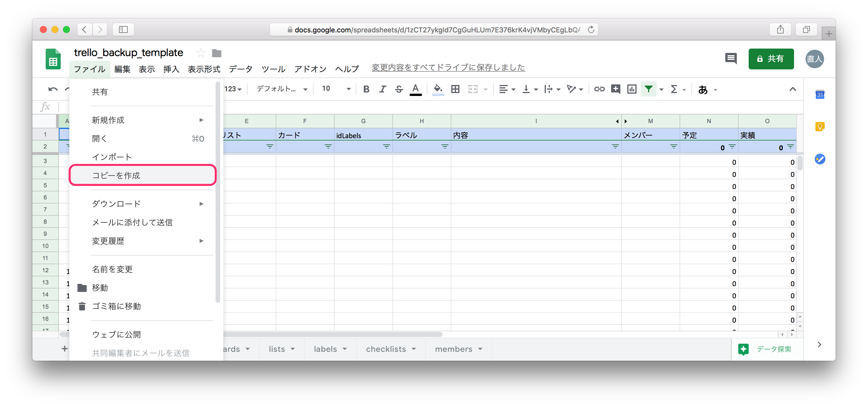Image resolution: width=868 pixels, height=407 pixels.
Task: Open the save status link text
Action: (x=448, y=68)
